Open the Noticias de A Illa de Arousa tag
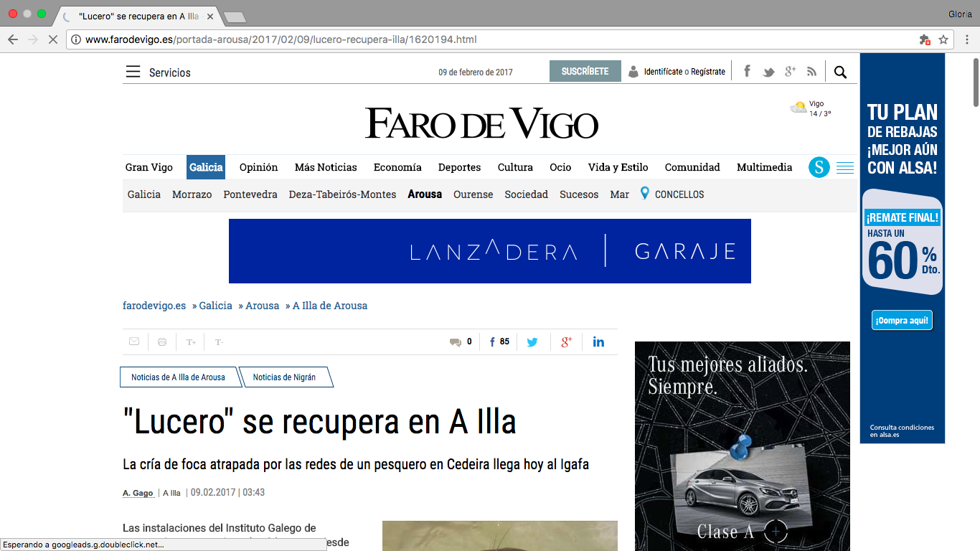 (178, 377)
